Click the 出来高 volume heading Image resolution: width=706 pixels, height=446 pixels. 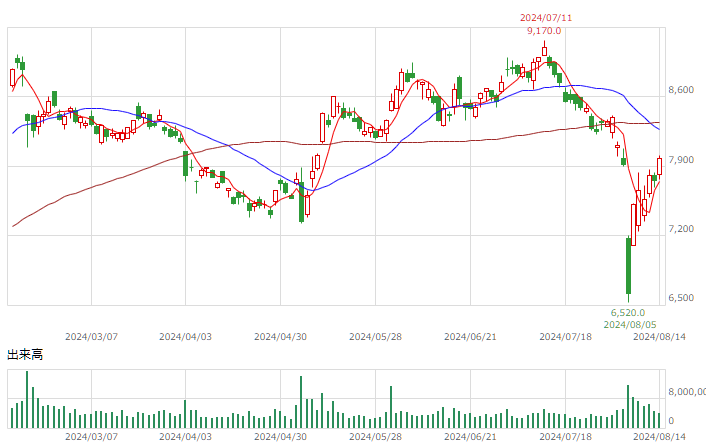tap(25, 355)
